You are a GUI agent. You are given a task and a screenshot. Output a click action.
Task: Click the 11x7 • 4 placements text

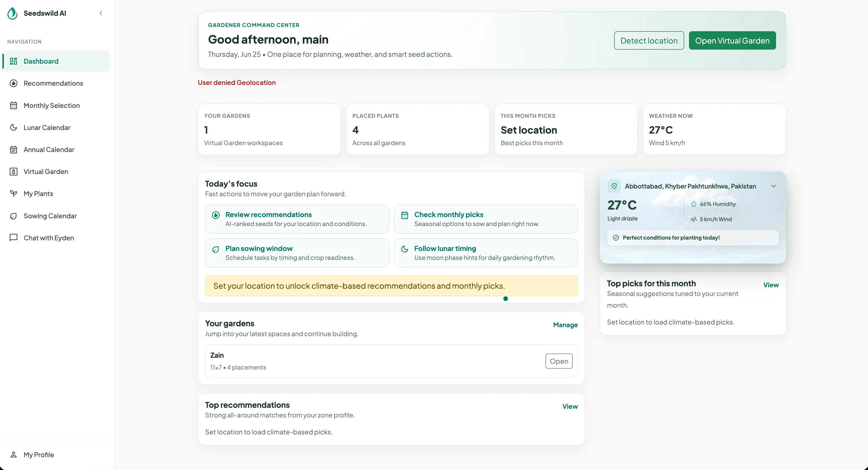coord(238,367)
